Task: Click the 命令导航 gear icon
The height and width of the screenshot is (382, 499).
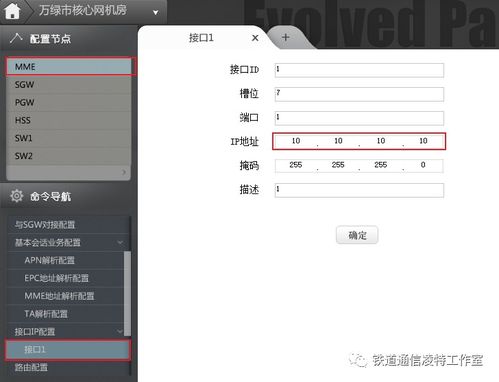Action: pos(16,196)
